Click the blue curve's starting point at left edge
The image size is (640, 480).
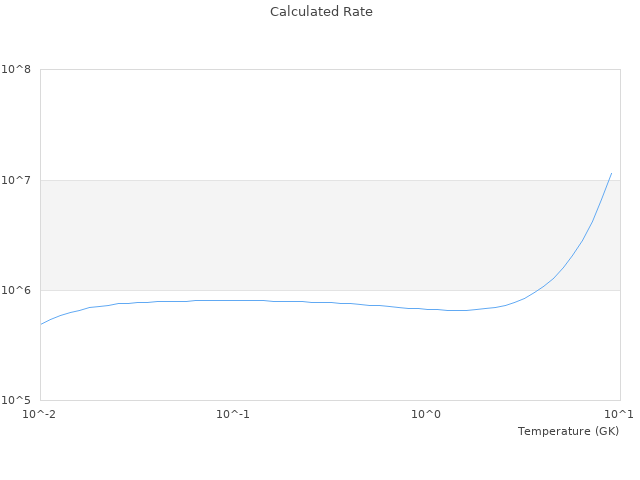pos(41,324)
